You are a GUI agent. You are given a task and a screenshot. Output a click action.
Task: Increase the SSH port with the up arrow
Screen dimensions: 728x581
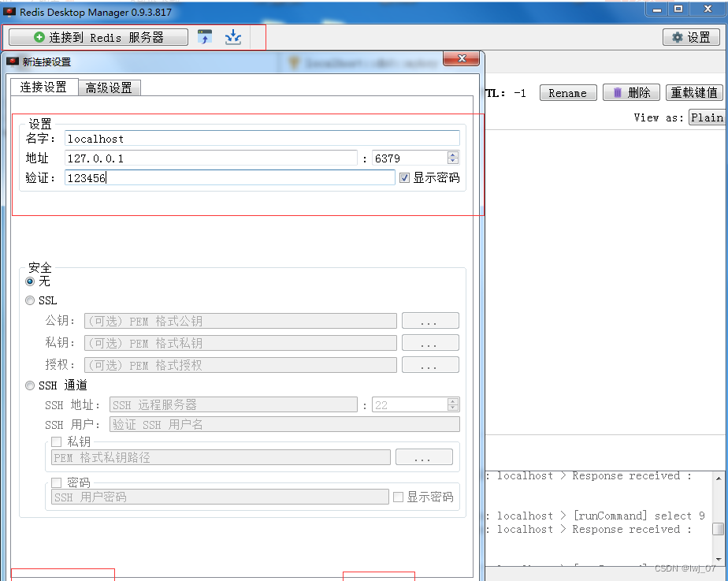[453, 401]
